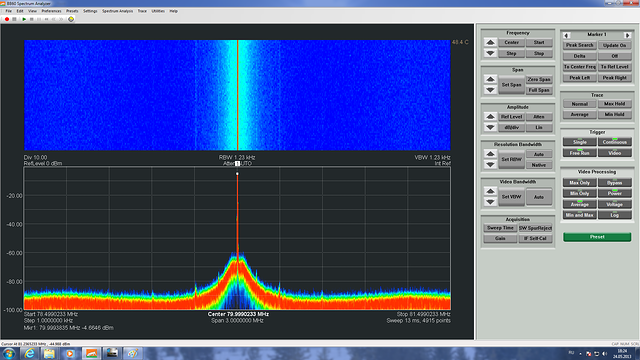Click the red record button in toolbar
This screenshot has height=360, width=640.
pyautogui.click(x=7, y=19)
